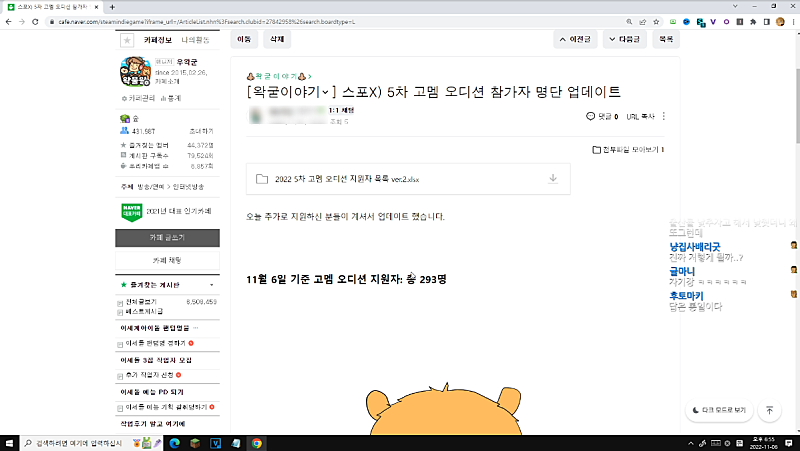Copy the link with URL 복사
800x451 pixels.
(640, 116)
